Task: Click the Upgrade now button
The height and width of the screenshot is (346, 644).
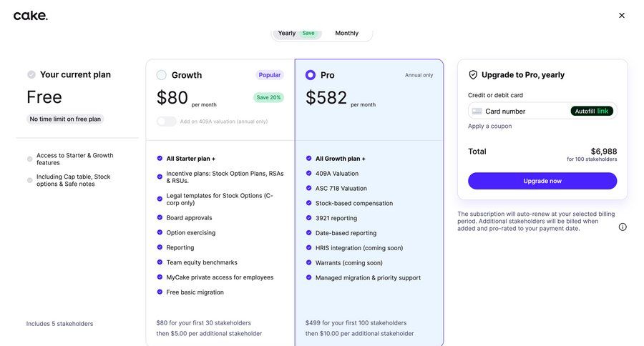Action: (x=542, y=181)
